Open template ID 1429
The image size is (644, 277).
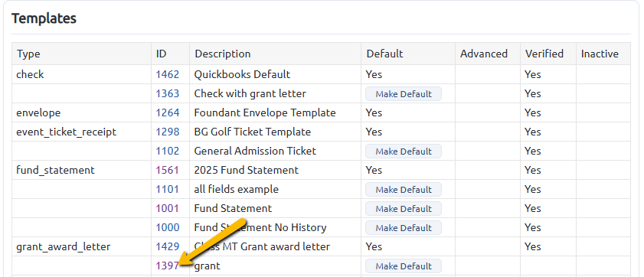(x=168, y=246)
